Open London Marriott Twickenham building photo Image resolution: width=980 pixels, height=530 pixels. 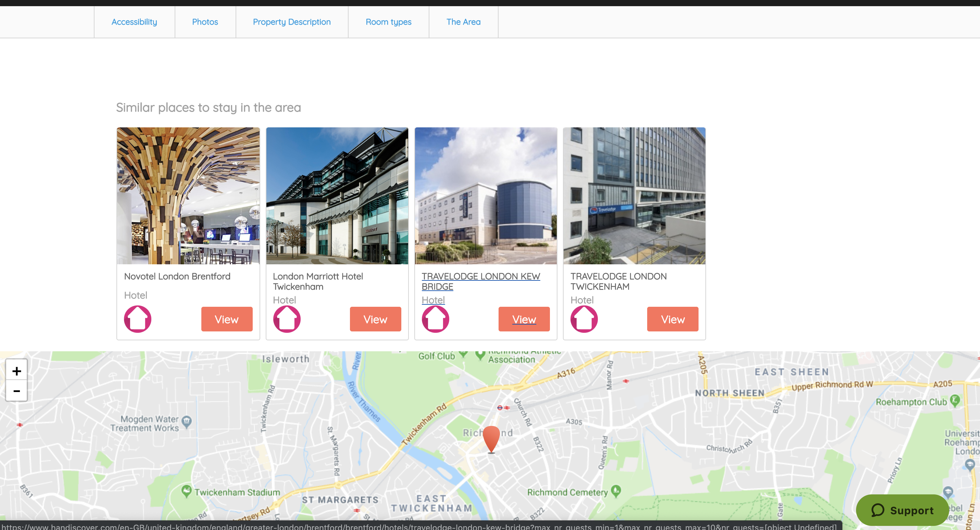click(x=337, y=196)
